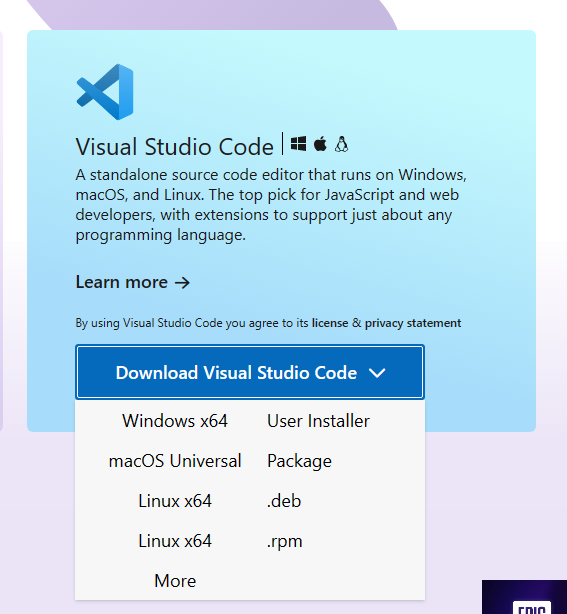567x614 pixels.
Task: Click the Windows platform icon
Action: 298,144
